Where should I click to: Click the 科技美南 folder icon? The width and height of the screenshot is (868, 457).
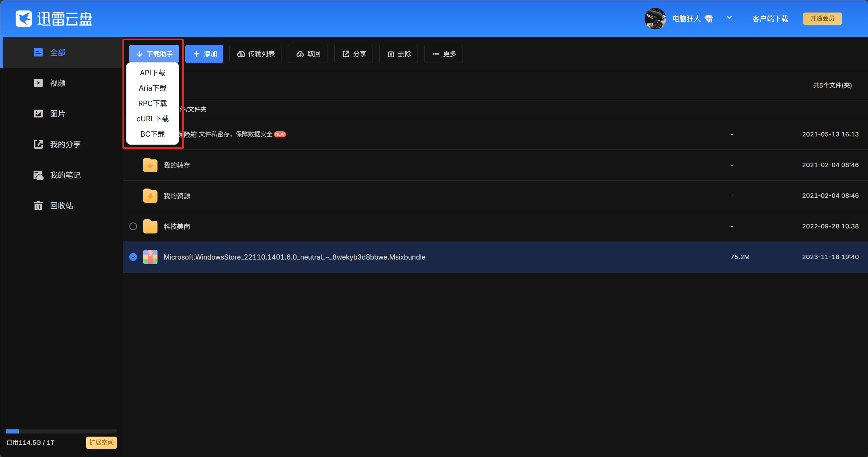(150, 226)
